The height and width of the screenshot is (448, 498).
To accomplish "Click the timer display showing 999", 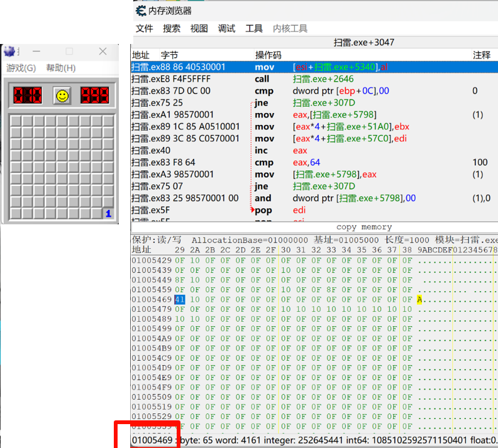I will 95,95.
